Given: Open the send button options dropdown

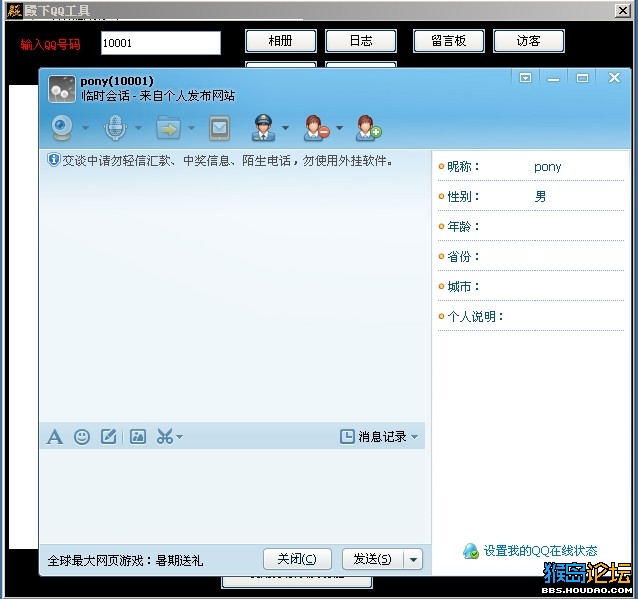Looking at the screenshot, I should [413, 560].
